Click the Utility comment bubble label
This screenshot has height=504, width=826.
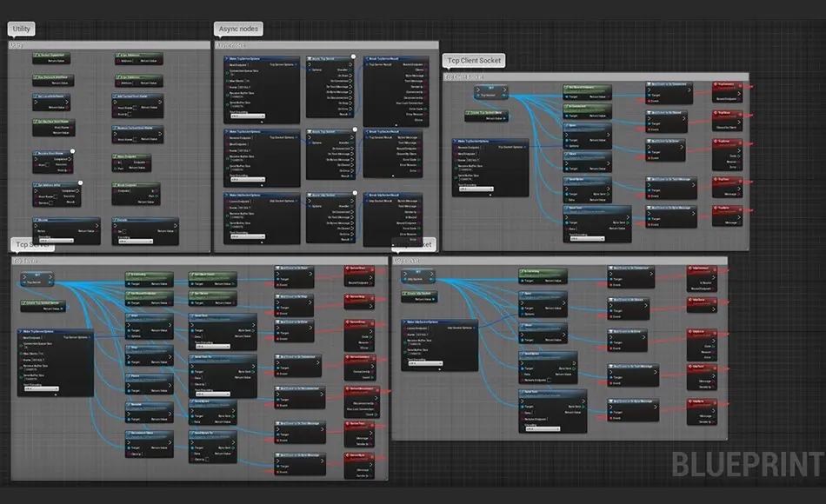21,29
